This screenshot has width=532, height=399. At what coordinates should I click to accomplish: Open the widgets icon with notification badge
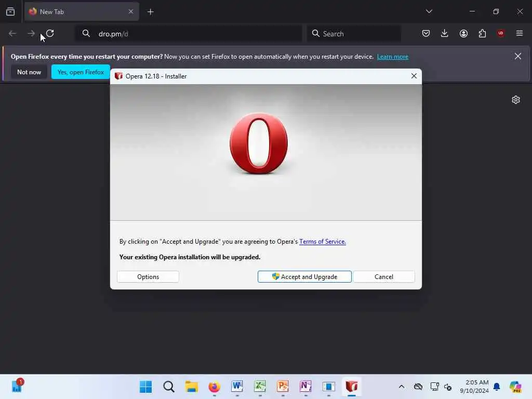(17, 386)
